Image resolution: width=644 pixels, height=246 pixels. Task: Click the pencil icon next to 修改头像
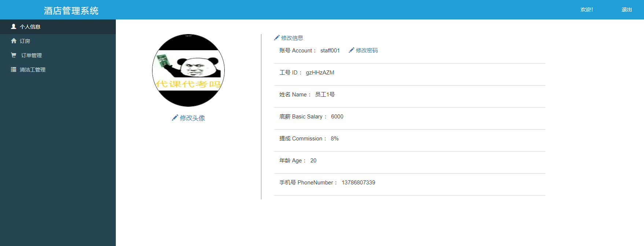(175, 118)
